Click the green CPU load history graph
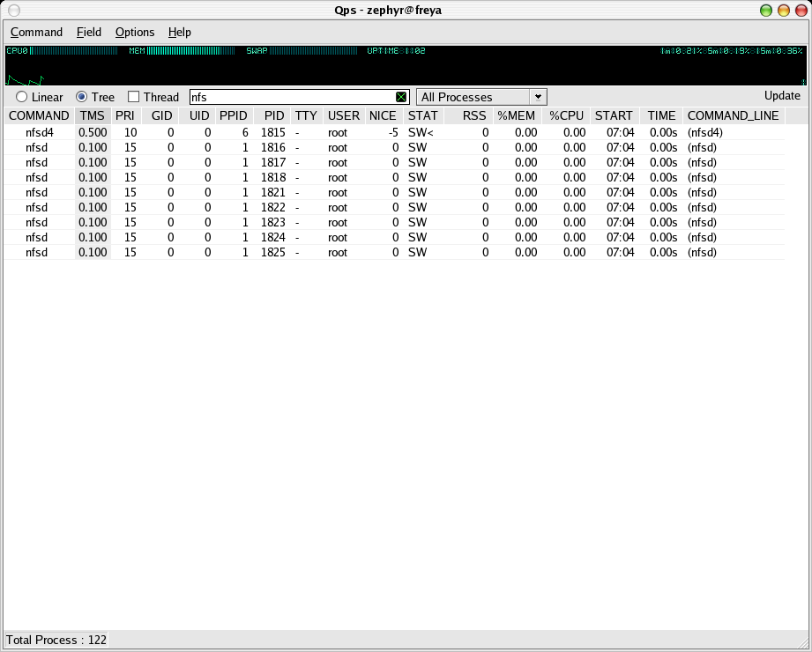 click(25, 79)
